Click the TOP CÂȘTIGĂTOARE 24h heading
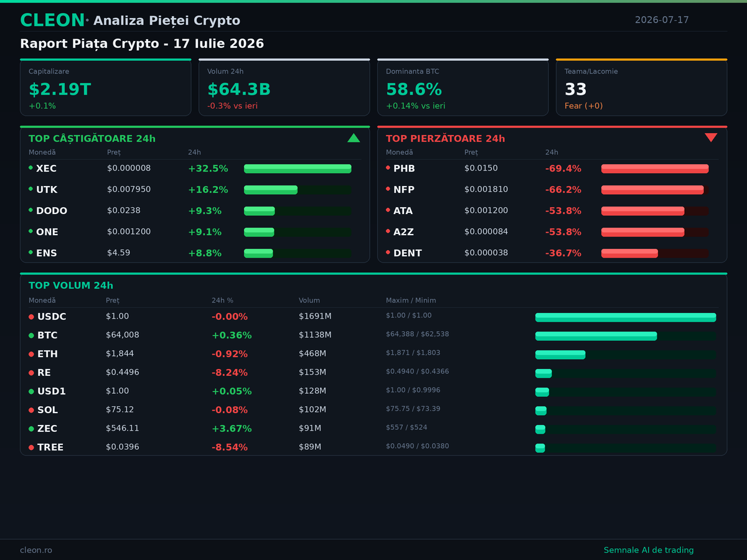The width and height of the screenshot is (747, 560). 92,139
